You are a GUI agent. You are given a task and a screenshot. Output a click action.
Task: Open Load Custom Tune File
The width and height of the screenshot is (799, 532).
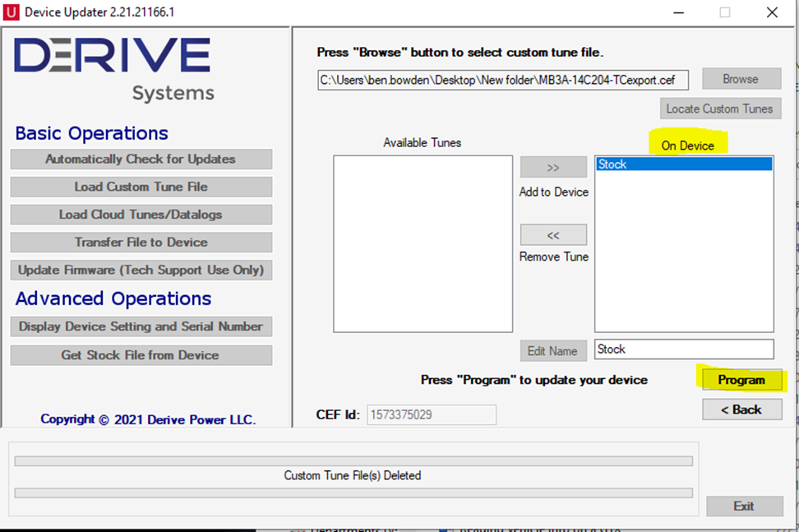[x=141, y=187]
